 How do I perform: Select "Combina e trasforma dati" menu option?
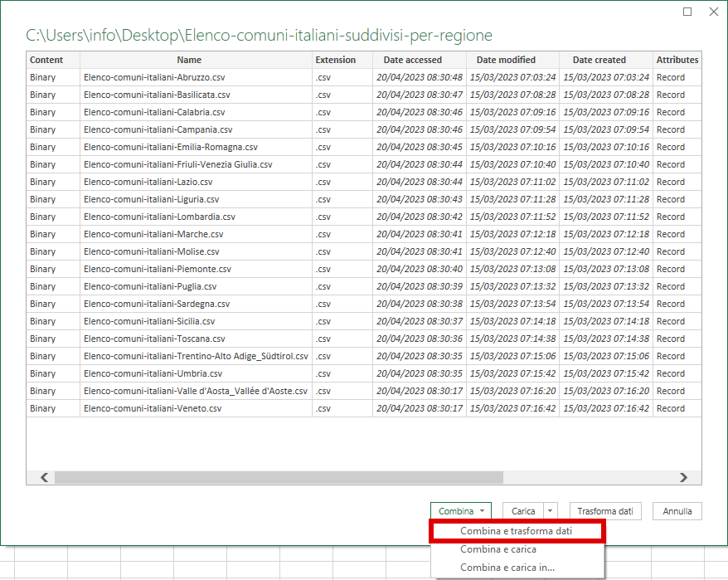[518, 530]
